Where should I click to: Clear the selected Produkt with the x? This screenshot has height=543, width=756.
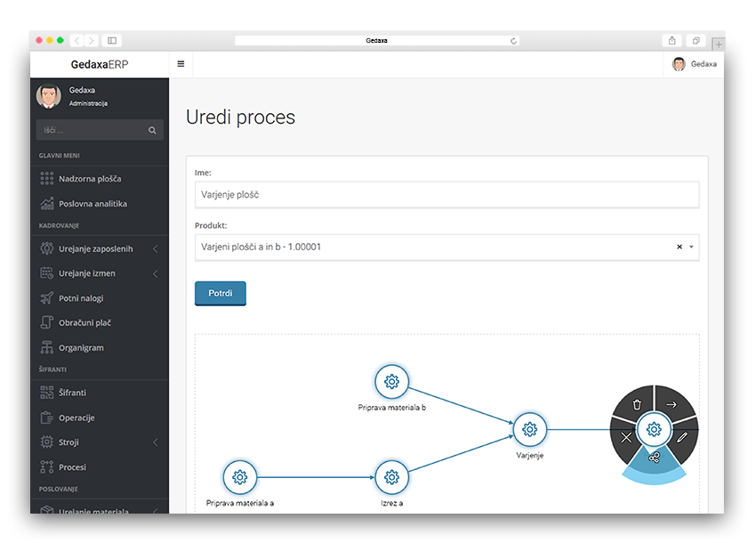click(x=680, y=247)
